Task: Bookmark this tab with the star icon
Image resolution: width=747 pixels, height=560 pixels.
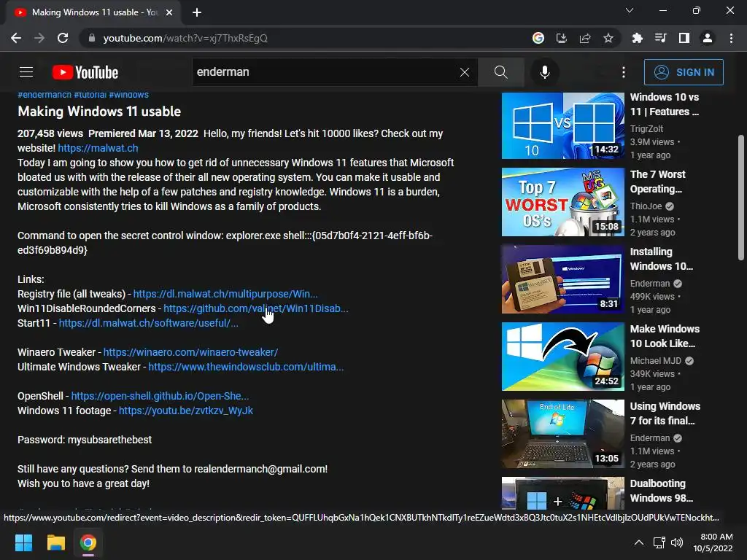Action: pos(608,38)
